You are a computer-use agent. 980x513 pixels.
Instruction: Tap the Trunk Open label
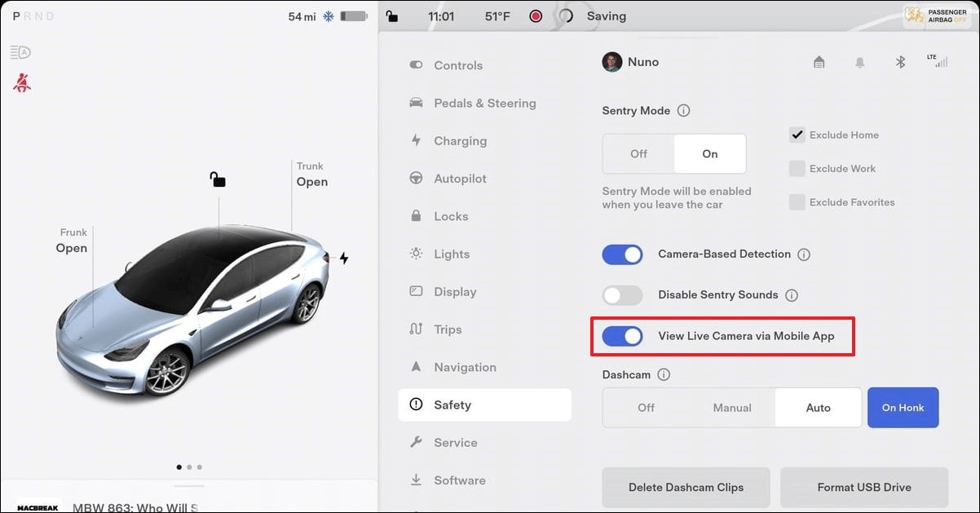312,175
